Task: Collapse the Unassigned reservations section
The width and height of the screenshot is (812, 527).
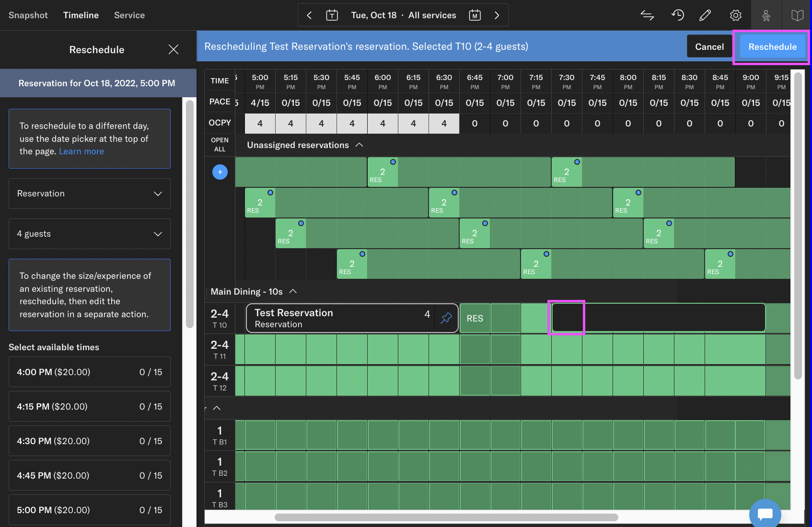Action: coord(360,145)
